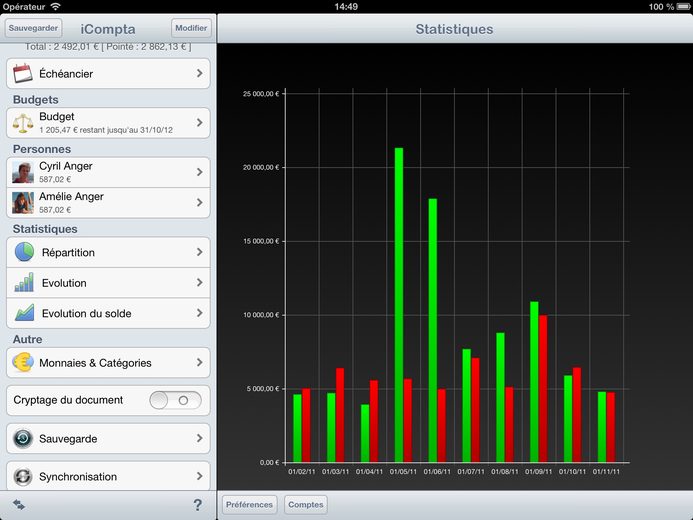Select the Evolution du solde row label
Viewport: 693px width, 520px height.
click(87, 313)
